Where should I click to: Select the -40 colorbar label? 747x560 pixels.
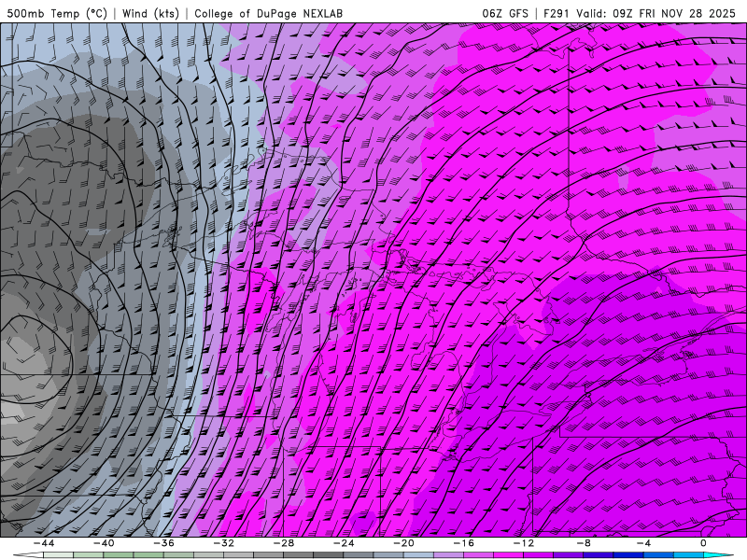point(104,543)
